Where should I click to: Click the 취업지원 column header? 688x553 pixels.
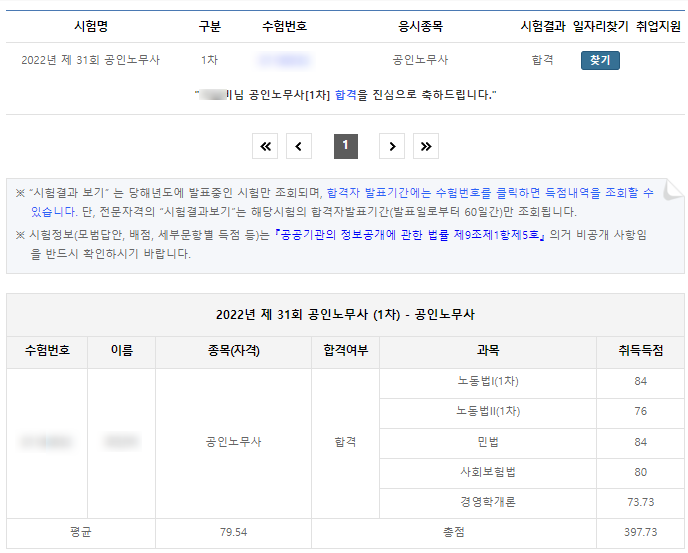659,26
